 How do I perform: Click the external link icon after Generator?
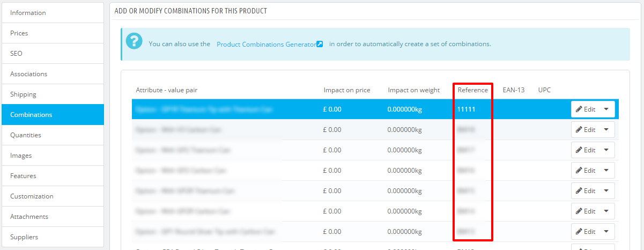click(x=320, y=44)
